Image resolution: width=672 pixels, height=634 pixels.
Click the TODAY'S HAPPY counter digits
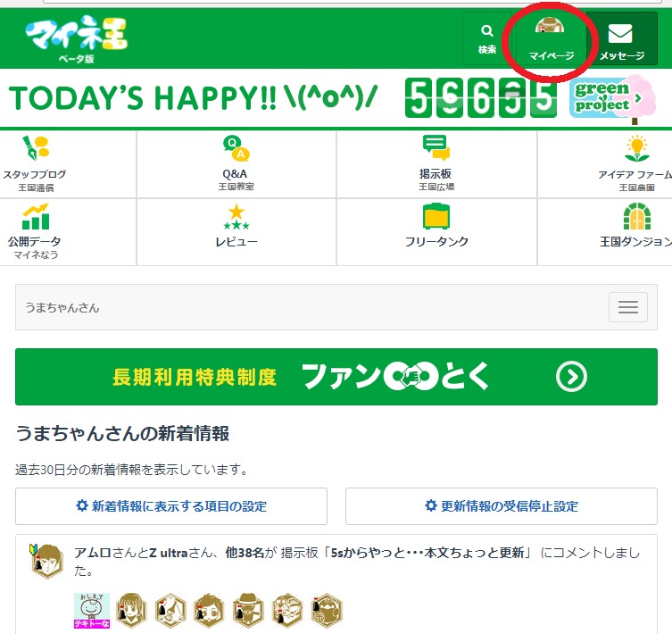[480, 98]
